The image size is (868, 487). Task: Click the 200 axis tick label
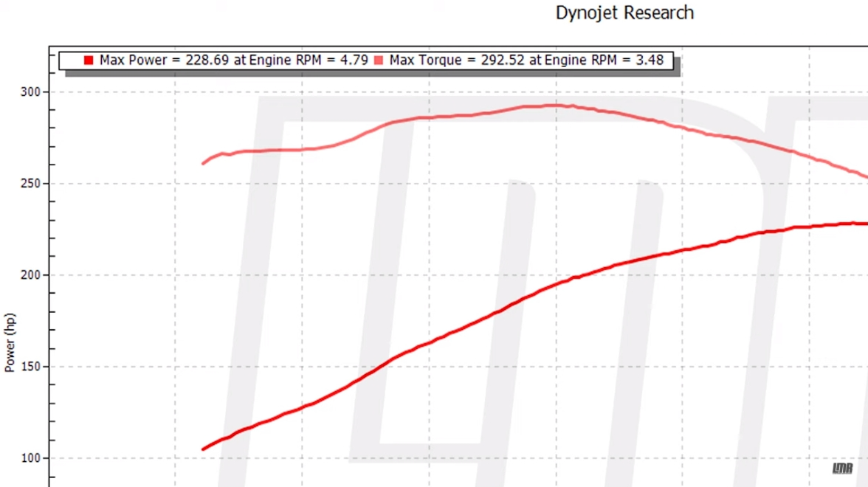pyautogui.click(x=30, y=275)
